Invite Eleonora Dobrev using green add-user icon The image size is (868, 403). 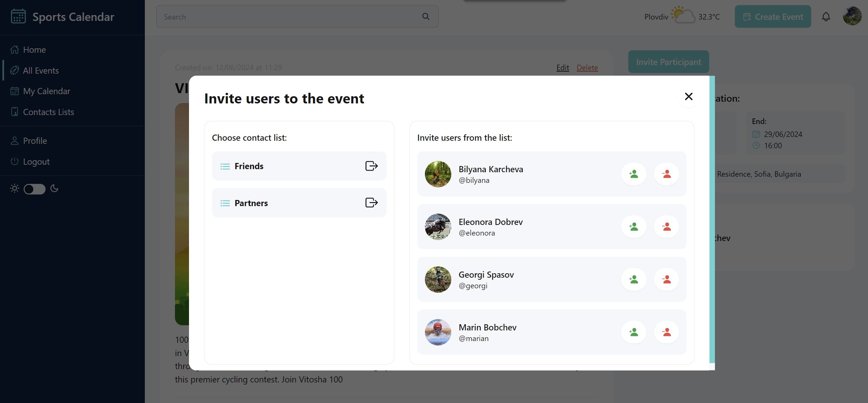(x=633, y=227)
